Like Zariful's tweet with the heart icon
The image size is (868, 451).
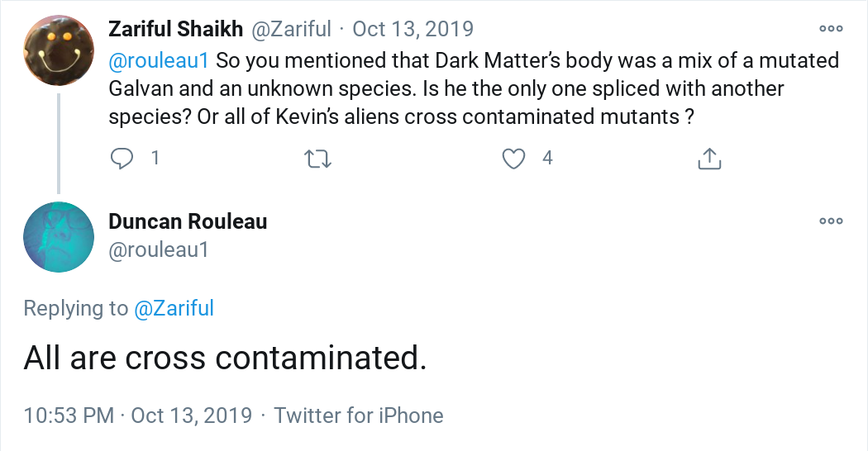[x=514, y=158]
